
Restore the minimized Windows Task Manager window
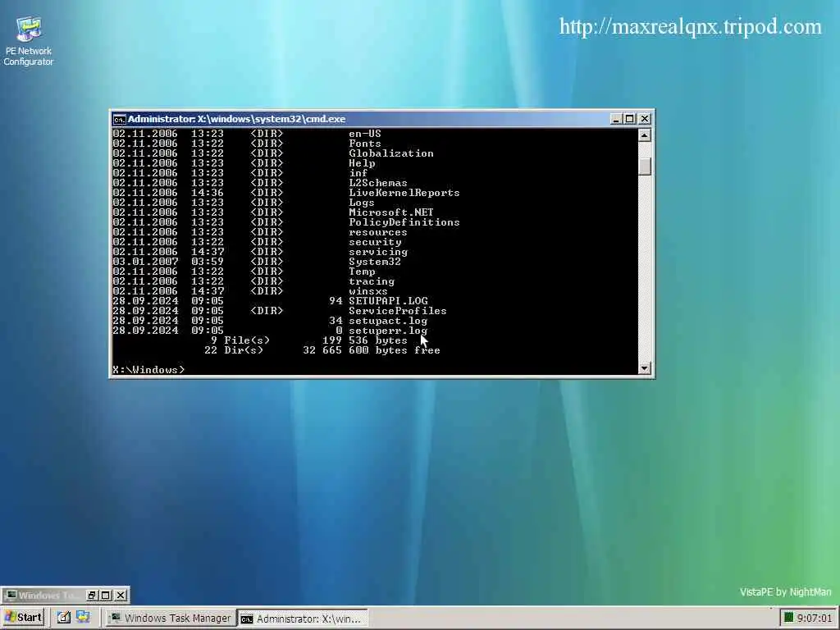(92, 596)
